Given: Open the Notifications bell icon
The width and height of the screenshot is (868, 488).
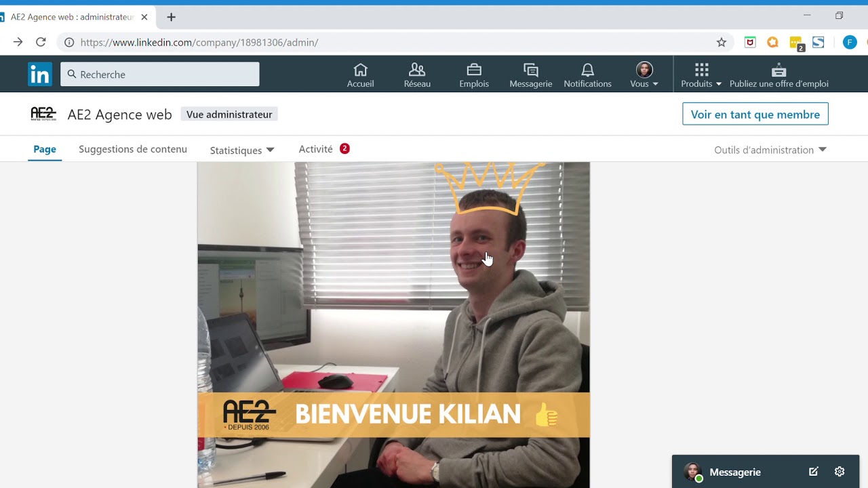Looking at the screenshot, I should tap(588, 75).
